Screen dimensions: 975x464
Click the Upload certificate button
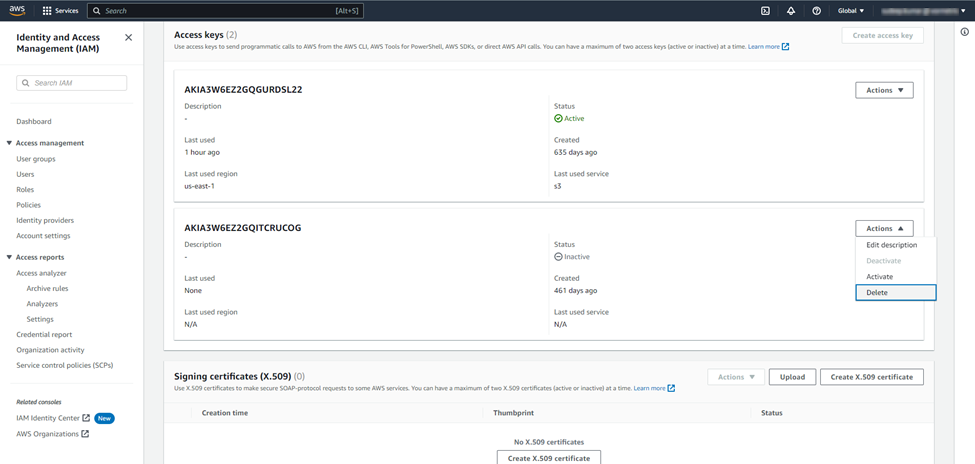[x=792, y=377]
